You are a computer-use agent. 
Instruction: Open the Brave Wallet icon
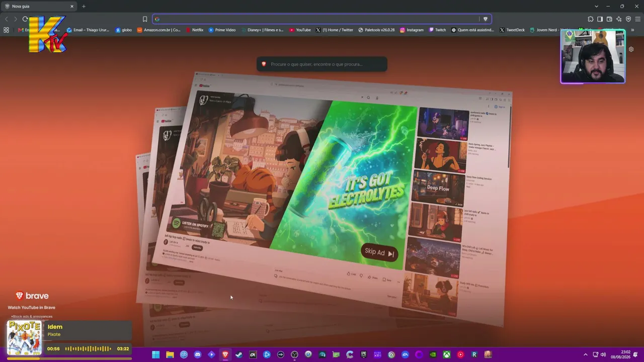[609, 19]
